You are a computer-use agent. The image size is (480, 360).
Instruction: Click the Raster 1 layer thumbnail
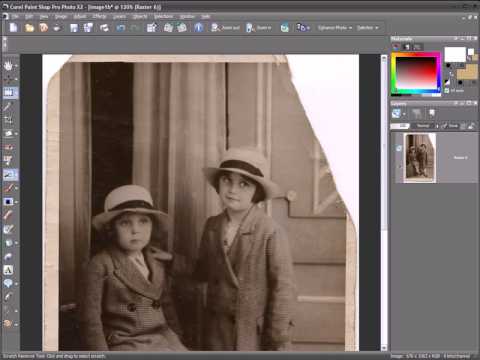point(420,158)
